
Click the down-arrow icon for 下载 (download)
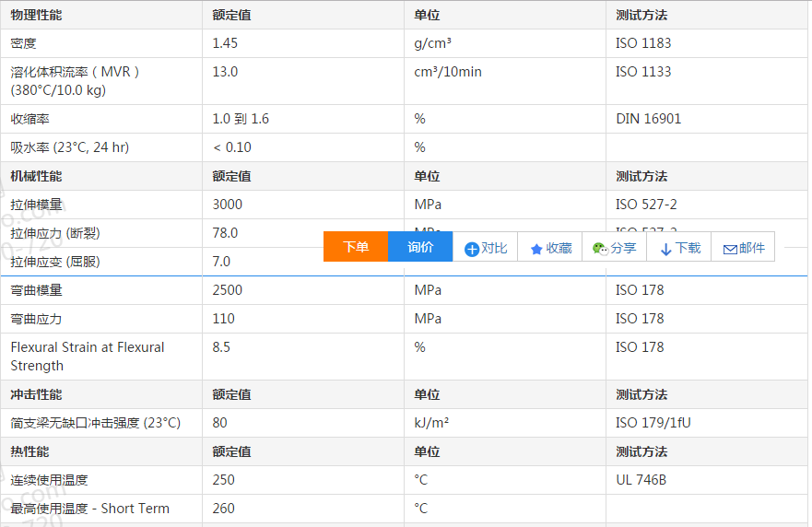point(665,249)
